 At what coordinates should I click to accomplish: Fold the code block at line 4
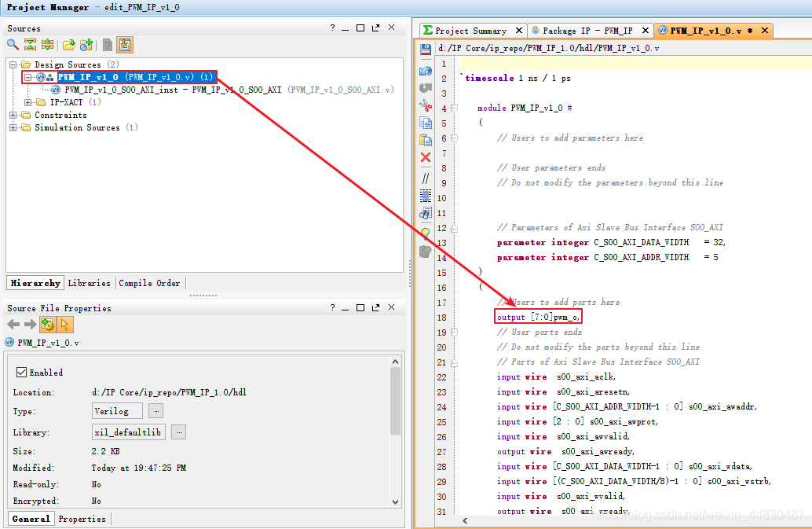point(454,108)
